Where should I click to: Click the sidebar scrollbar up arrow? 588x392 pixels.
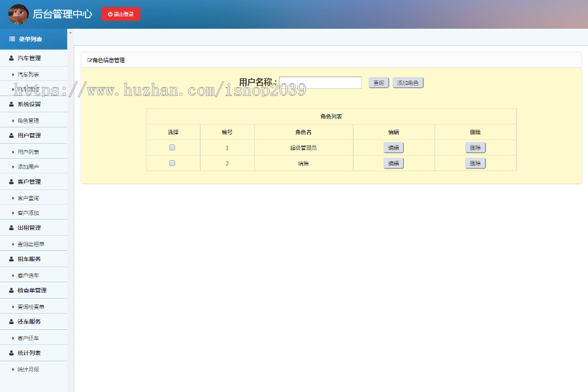[71, 33]
